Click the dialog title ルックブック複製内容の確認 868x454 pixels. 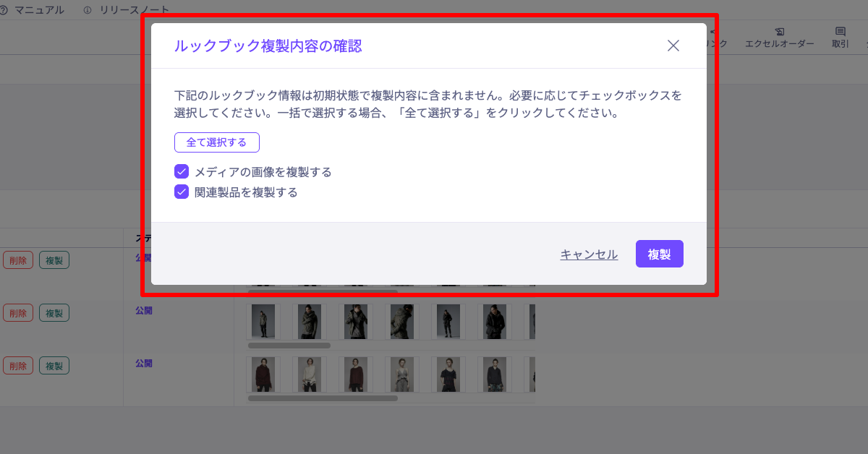(x=268, y=46)
